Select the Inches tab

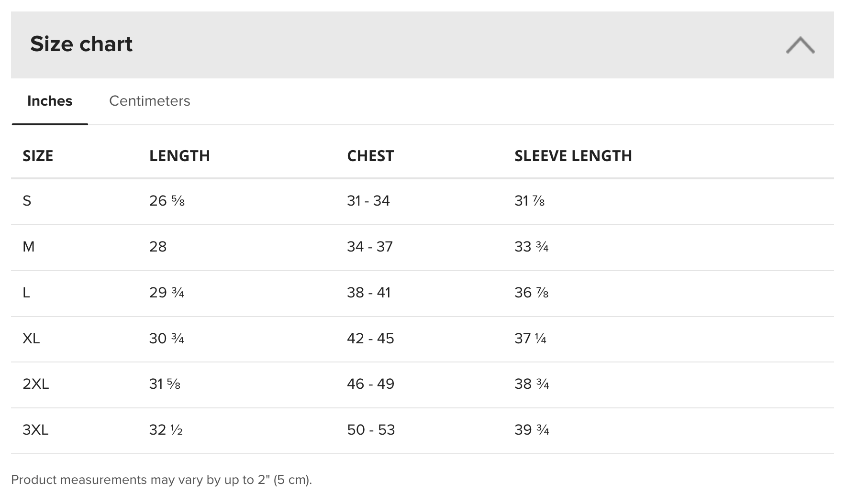pyautogui.click(x=50, y=101)
